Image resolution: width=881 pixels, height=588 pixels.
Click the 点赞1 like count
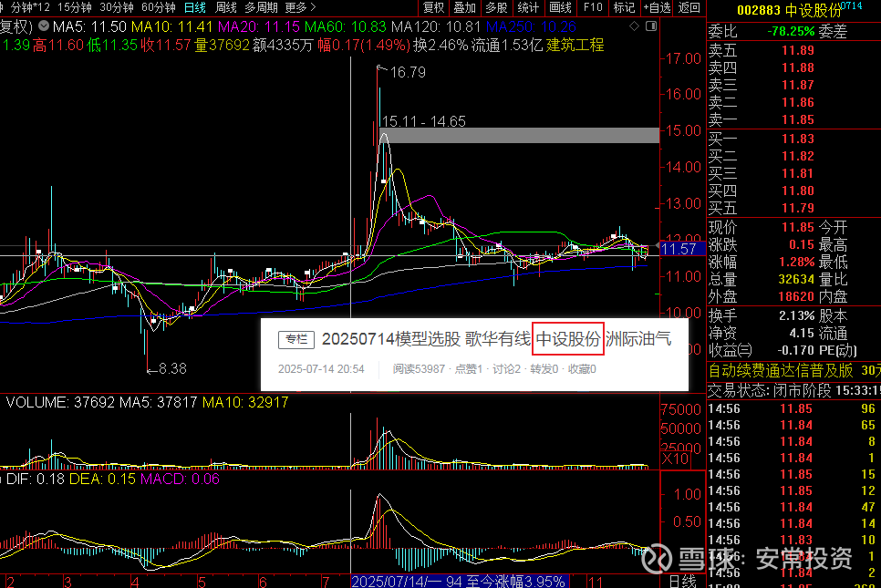click(468, 369)
